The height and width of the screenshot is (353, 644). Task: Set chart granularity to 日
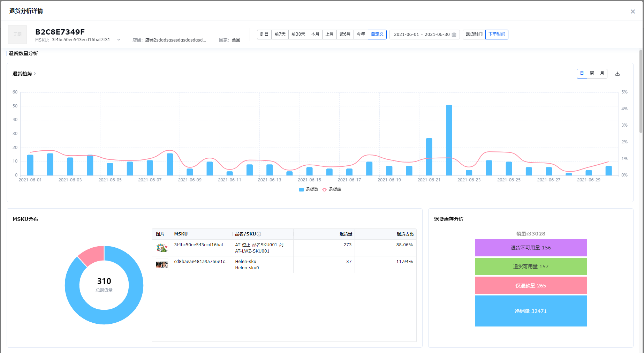pos(582,74)
